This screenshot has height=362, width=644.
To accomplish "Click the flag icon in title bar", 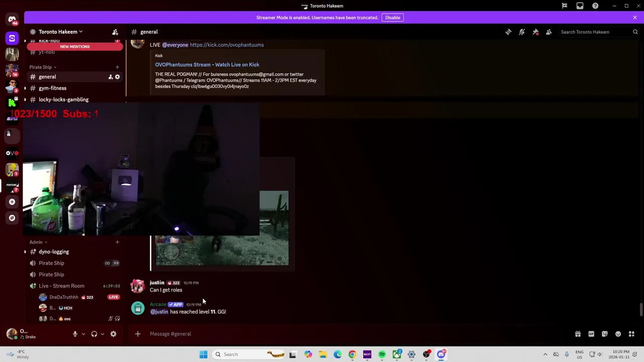I will [x=565, y=6].
